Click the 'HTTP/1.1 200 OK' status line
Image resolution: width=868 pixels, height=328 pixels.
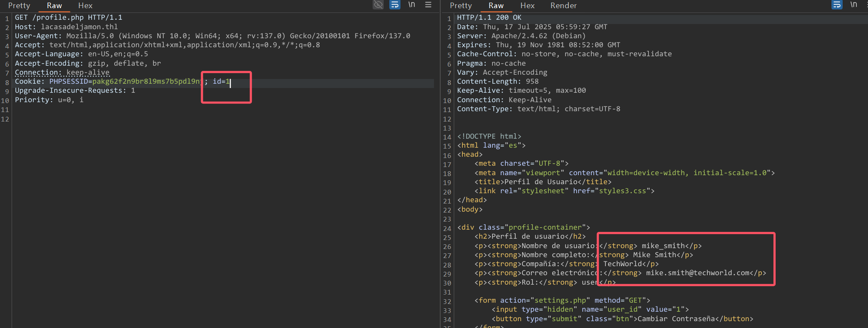tap(489, 18)
